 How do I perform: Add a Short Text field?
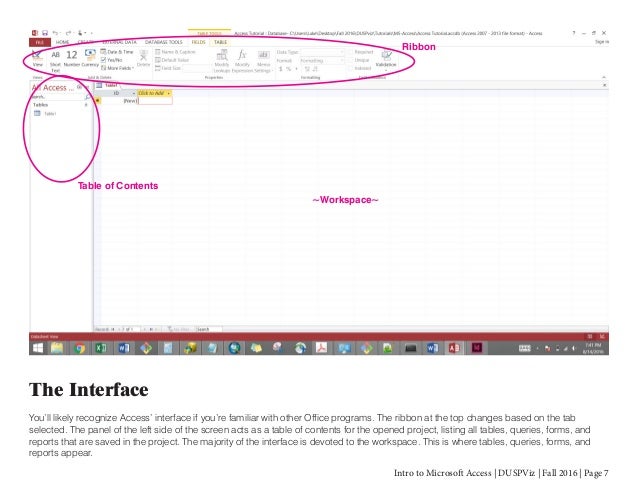pyautogui.click(x=55, y=61)
